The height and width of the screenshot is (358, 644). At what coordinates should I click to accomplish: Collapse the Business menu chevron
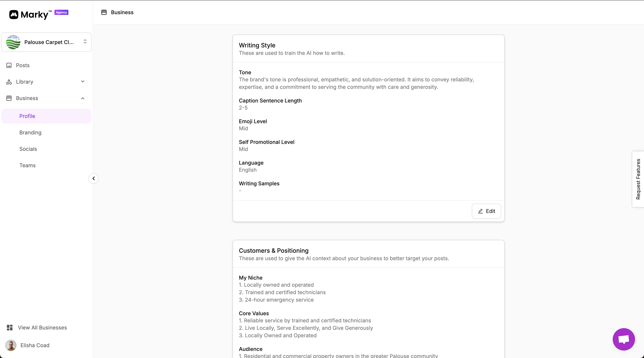(x=83, y=98)
